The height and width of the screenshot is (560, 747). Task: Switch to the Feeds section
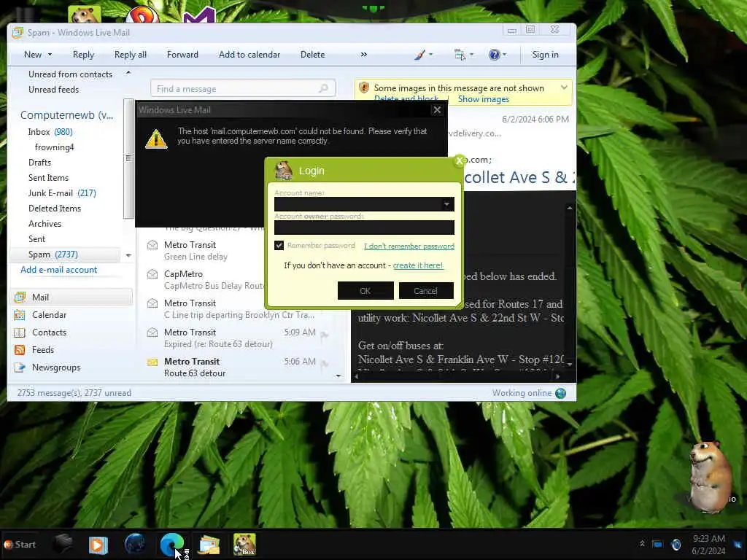(43, 350)
